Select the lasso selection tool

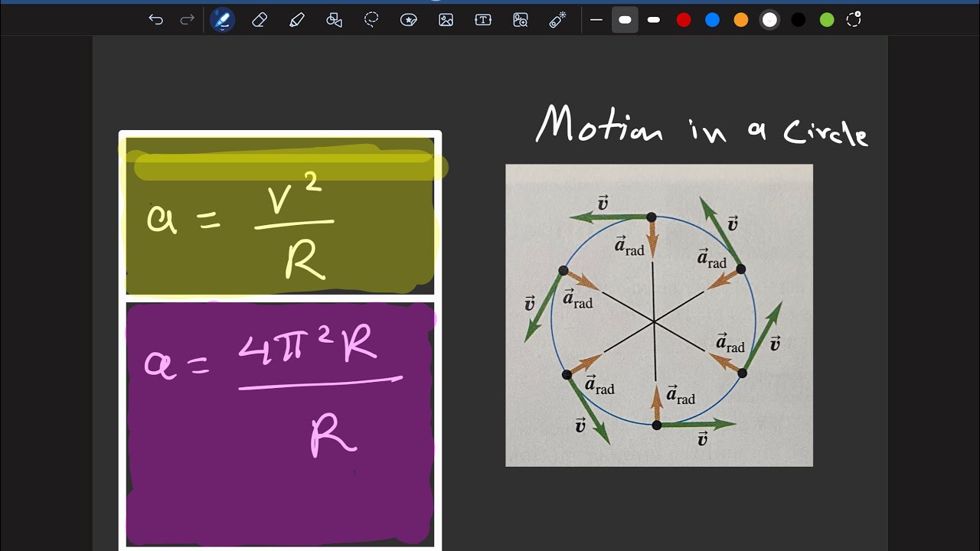[x=371, y=20]
